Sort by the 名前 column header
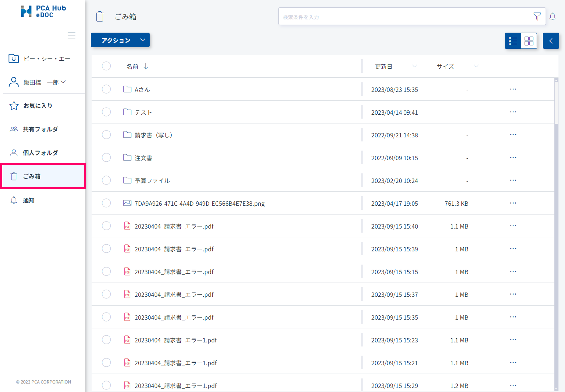Image resolution: width=565 pixels, height=392 pixels. [133, 66]
